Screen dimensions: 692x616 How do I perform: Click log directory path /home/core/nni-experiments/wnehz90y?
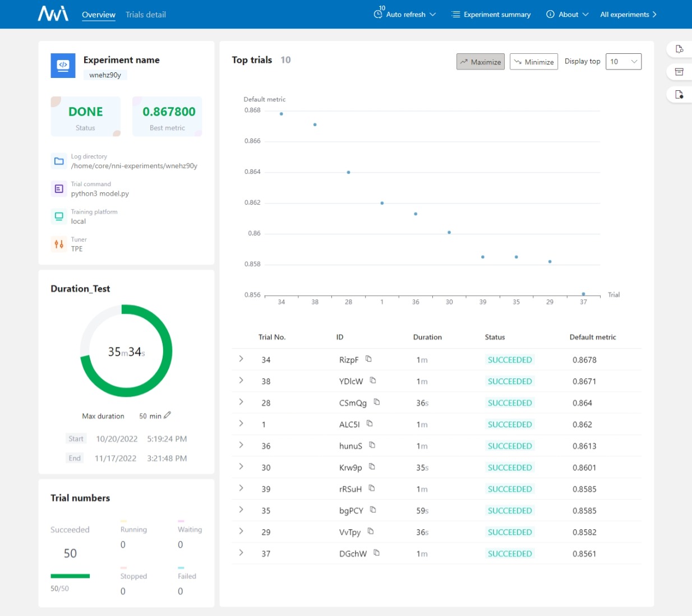[x=134, y=166]
